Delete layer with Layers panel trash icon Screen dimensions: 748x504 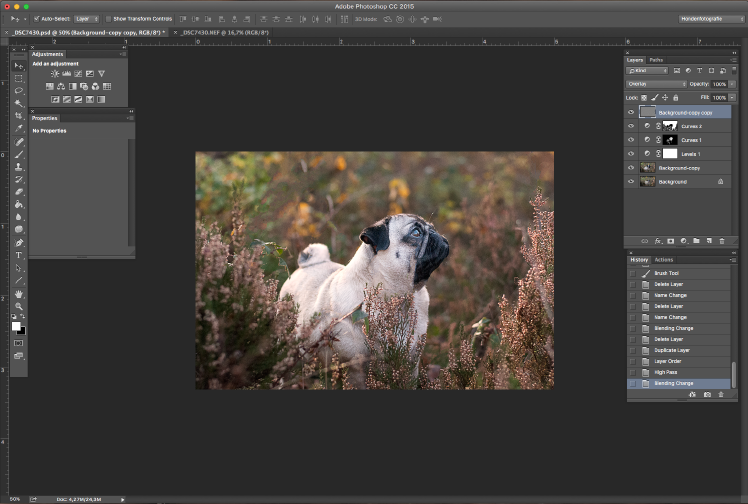pos(722,241)
